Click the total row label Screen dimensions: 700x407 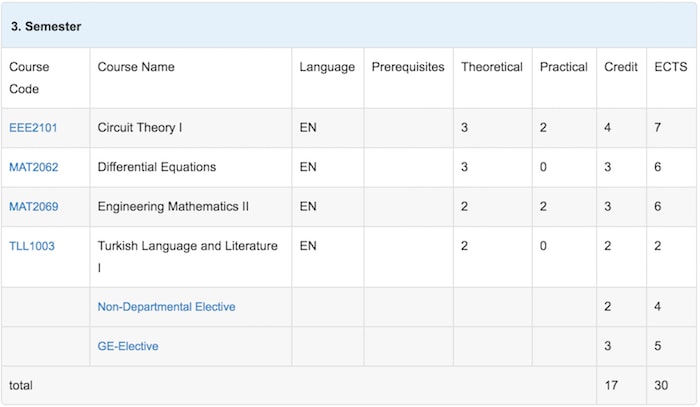point(21,385)
